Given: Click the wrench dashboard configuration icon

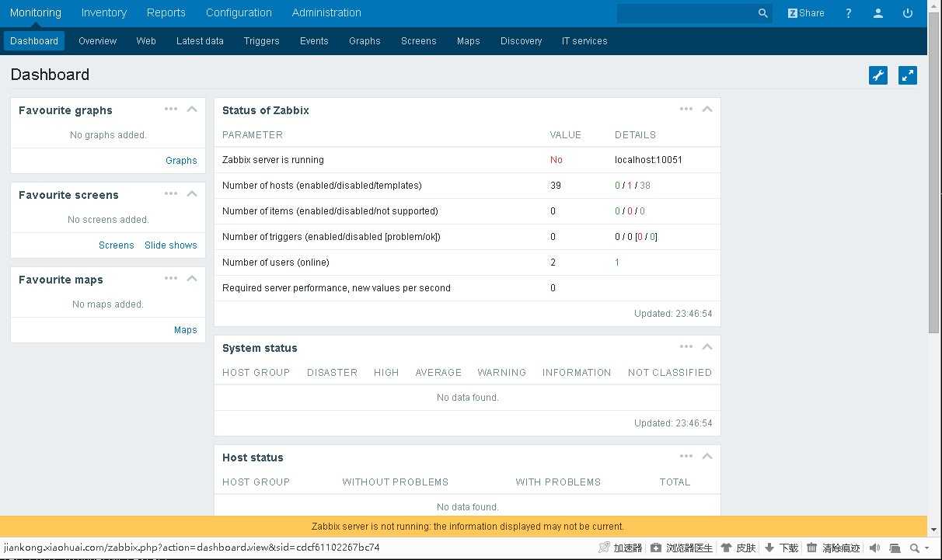Looking at the screenshot, I should pyautogui.click(x=878, y=75).
